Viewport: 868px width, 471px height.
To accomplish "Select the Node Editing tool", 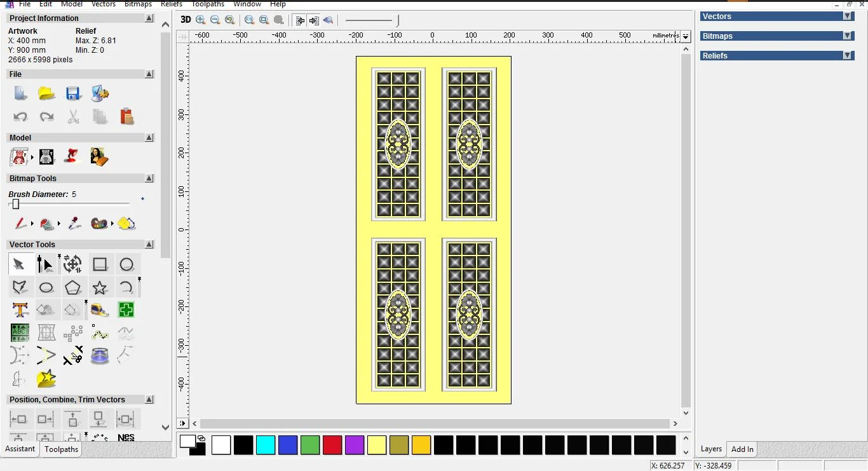I will (45, 264).
